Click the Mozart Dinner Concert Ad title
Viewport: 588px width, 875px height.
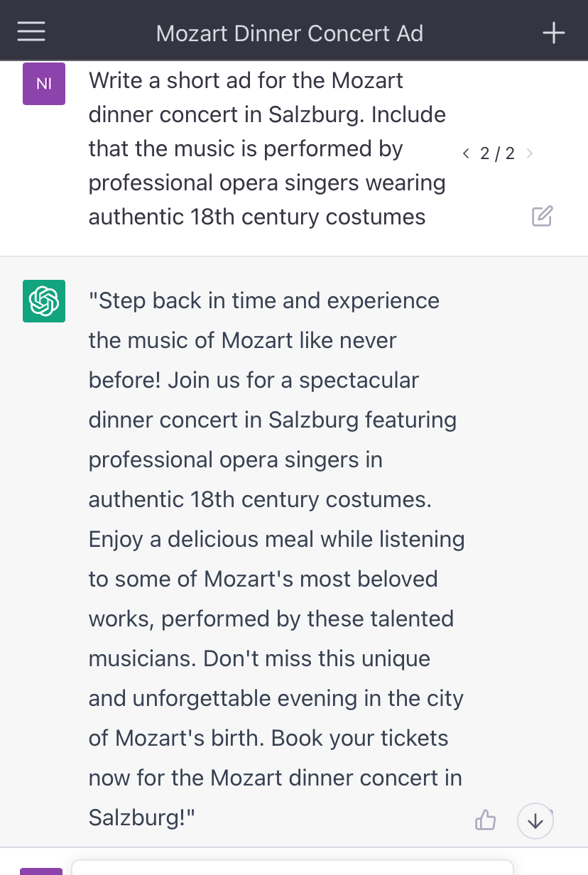click(x=290, y=33)
